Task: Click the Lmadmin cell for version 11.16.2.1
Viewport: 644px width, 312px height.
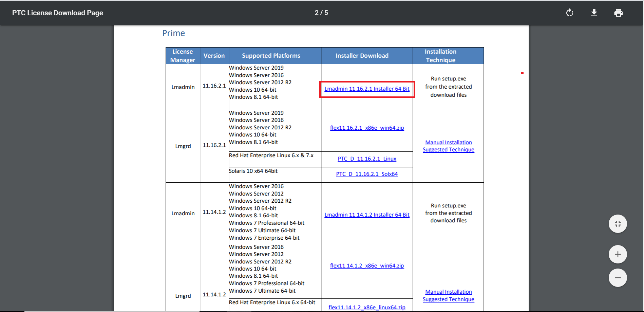Action: 183,87
